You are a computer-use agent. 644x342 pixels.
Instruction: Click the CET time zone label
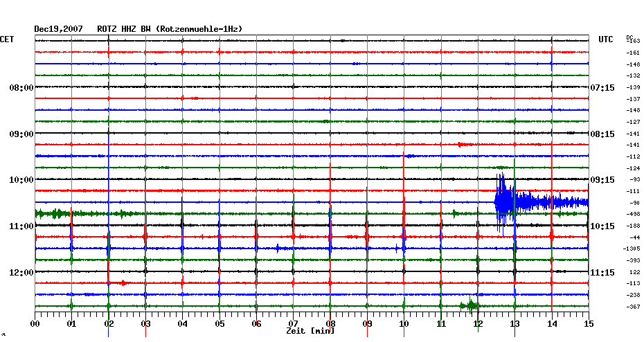(x=7, y=39)
